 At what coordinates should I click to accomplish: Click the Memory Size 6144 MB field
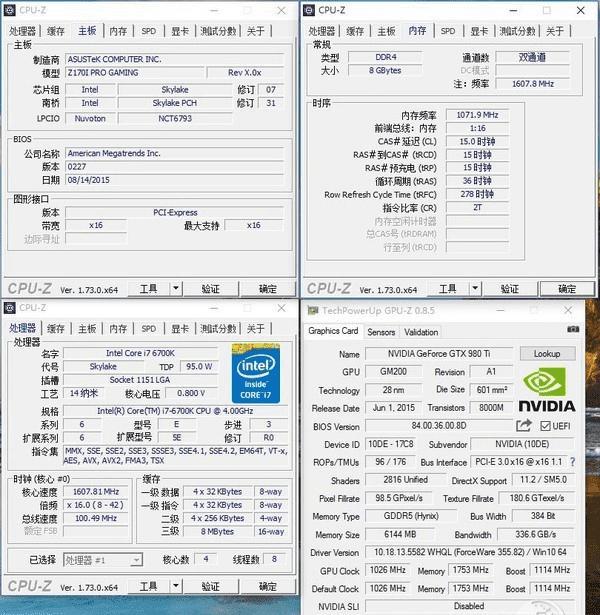400,534
